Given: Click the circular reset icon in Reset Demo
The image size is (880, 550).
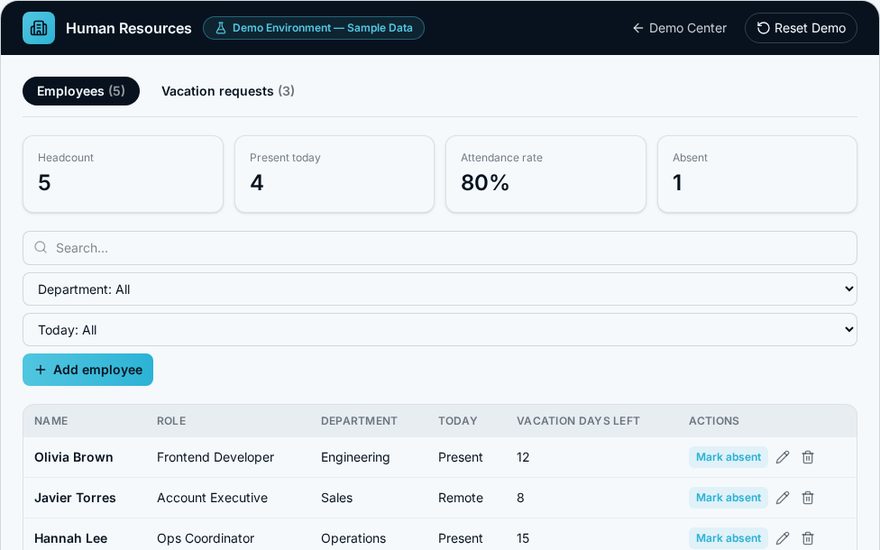Looking at the screenshot, I should point(763,28).
